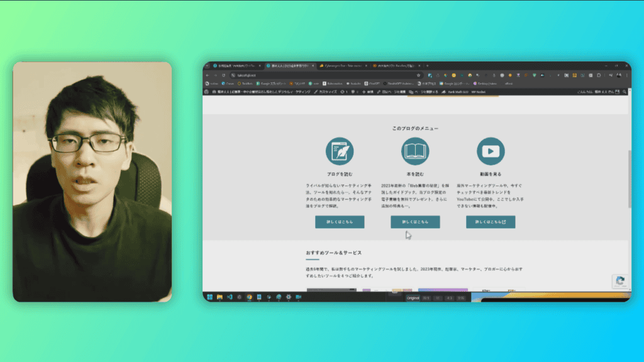Image resolution: width=644 pixels, height=362 pixels.
Task: Open the 詳しくはこちら button under 本を読む
Action: 415,222
